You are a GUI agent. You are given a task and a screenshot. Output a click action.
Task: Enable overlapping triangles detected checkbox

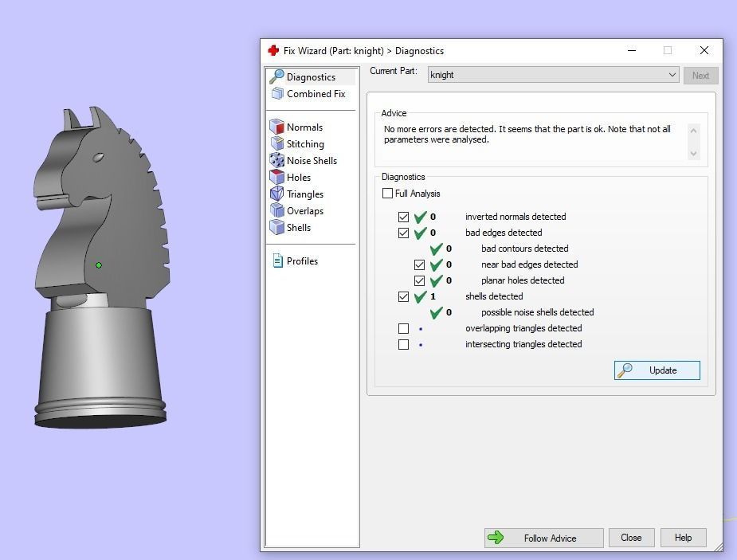tap(403, 328)
